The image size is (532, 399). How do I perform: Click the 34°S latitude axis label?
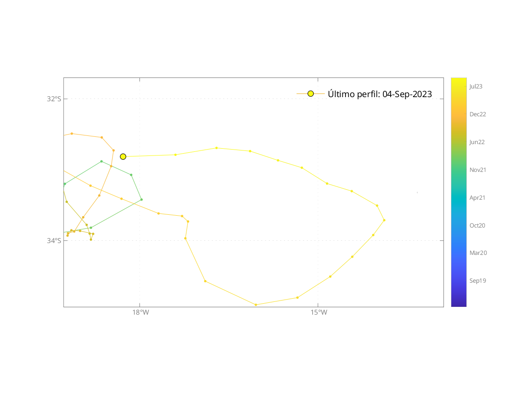54,240
